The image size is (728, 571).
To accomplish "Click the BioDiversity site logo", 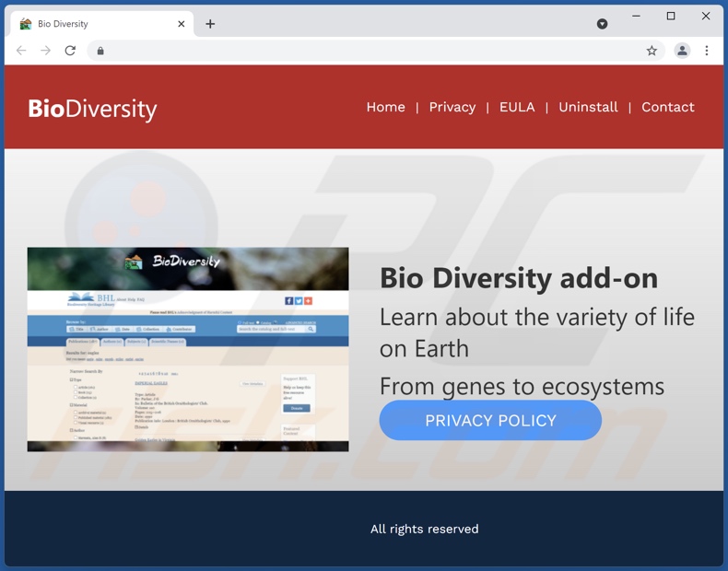I will (92, 110).
